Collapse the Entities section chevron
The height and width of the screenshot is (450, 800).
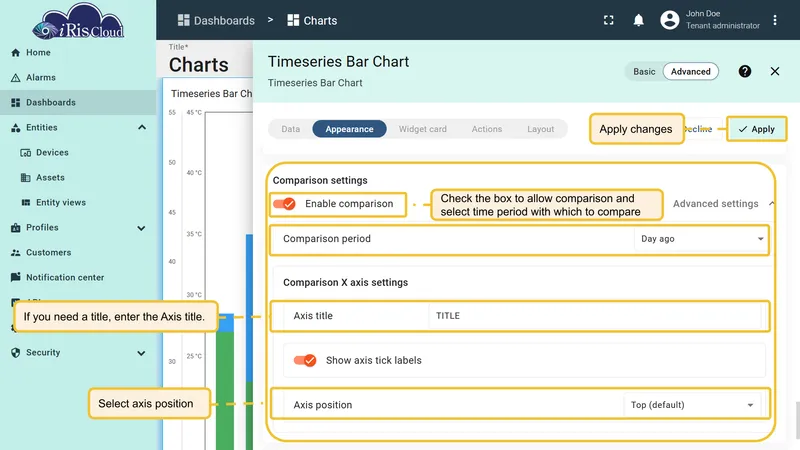tap(142, 128)
